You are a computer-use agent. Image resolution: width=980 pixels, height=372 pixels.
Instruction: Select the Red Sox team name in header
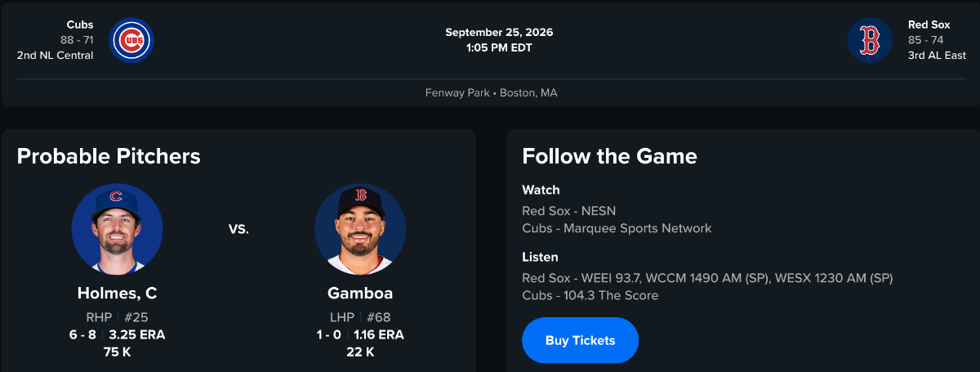pos(929,25)
